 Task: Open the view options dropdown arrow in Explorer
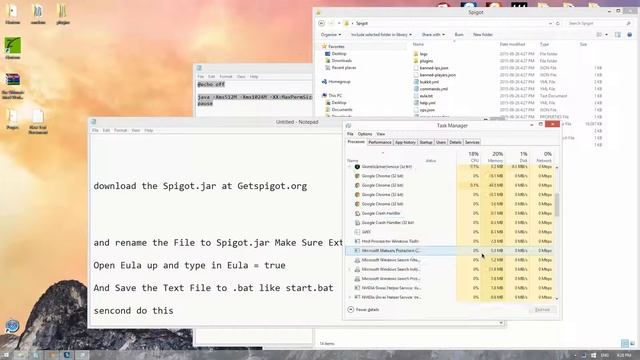[x=606, y=35]
